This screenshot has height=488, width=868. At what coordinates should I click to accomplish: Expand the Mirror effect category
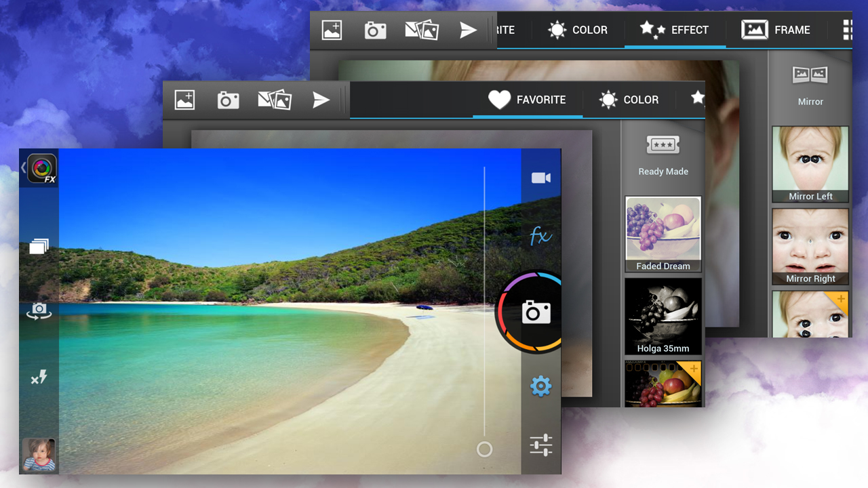tap(810, 85)
